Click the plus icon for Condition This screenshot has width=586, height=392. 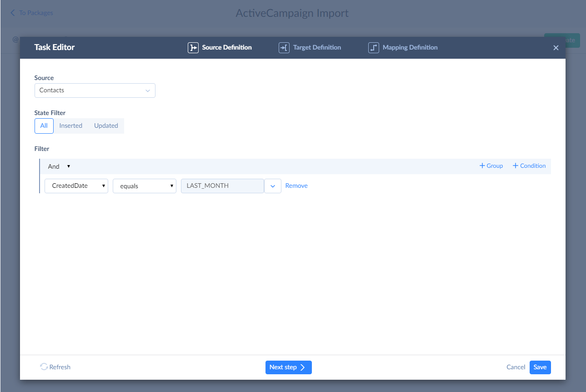(516, 166)
